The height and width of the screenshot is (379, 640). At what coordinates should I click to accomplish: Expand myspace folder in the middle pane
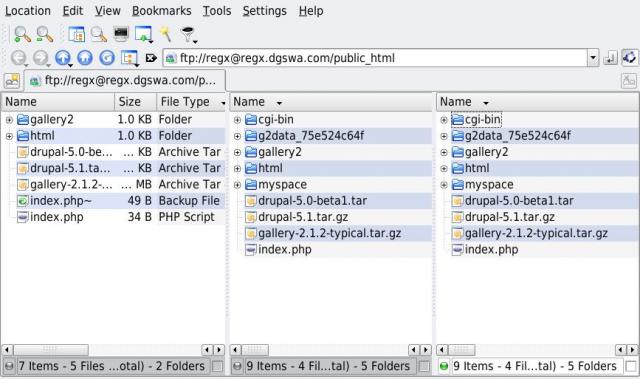(x=237, y=185)
